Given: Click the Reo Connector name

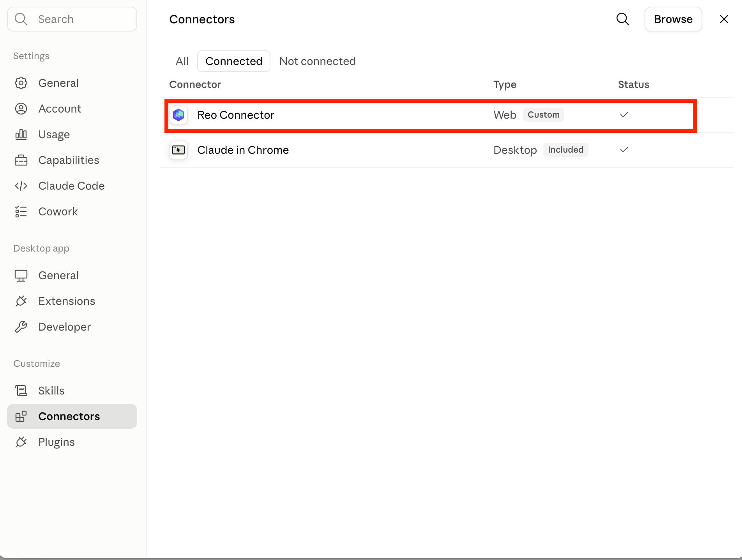Looking at the screenshot, I should [x=236, y=115].
